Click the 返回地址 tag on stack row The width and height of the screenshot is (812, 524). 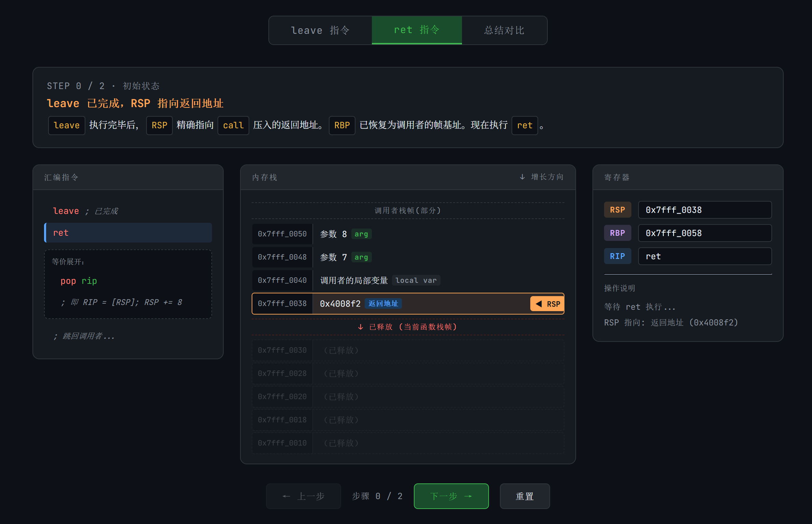(383, 304)
